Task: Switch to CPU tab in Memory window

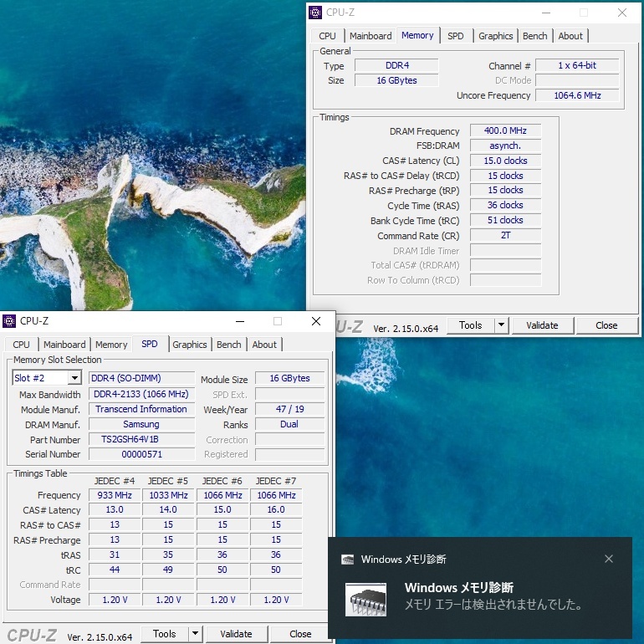Action: [x=327, y=36]
